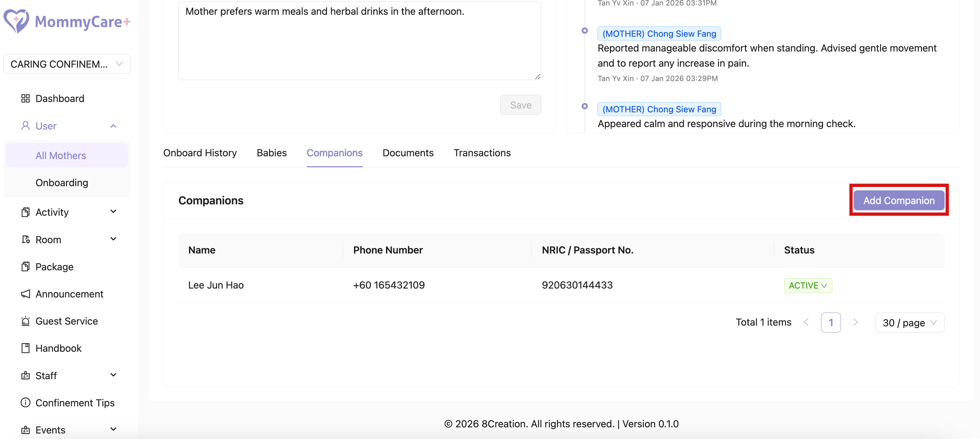Viewport: 980px width, 439px height.
Task: Expand the Staff menu chevron
Action: 113,375
